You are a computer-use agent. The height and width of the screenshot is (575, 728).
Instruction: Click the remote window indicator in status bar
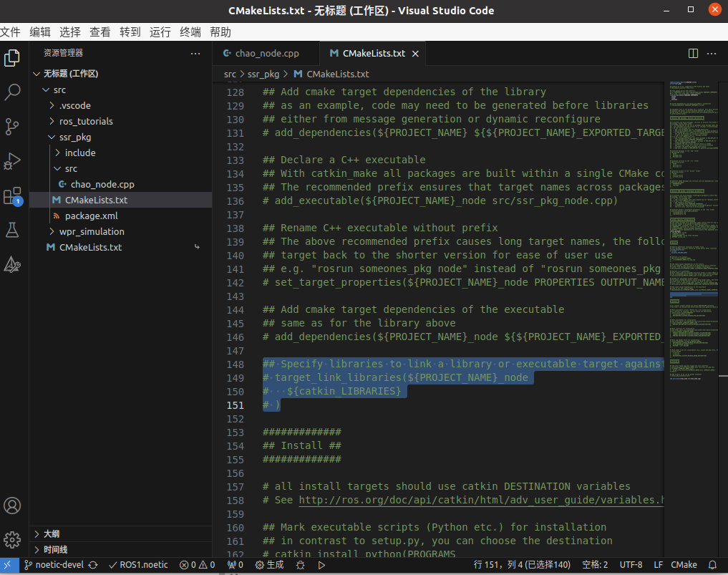tap(8, 565)
